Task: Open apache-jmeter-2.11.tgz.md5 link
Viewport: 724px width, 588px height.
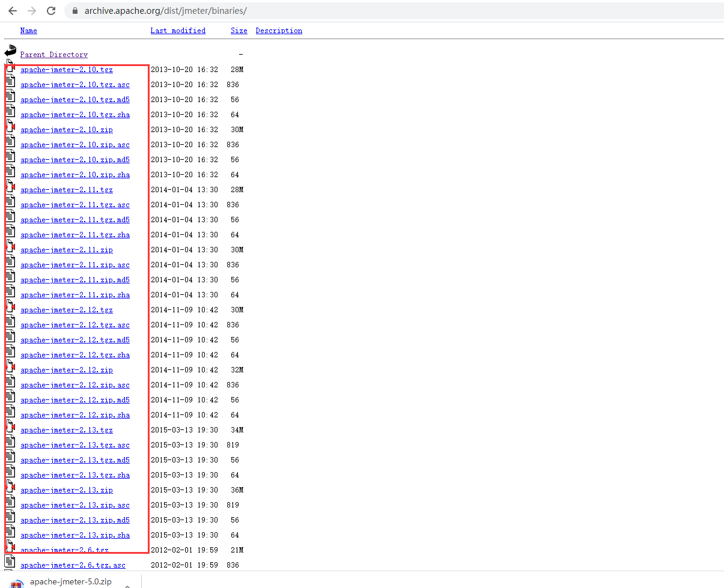Action: click(75, 220)
